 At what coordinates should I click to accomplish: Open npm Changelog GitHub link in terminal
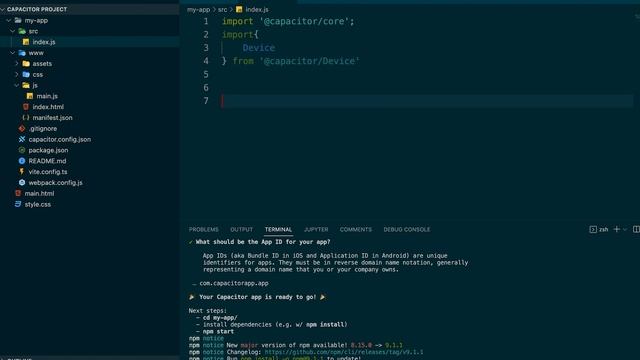344,352
